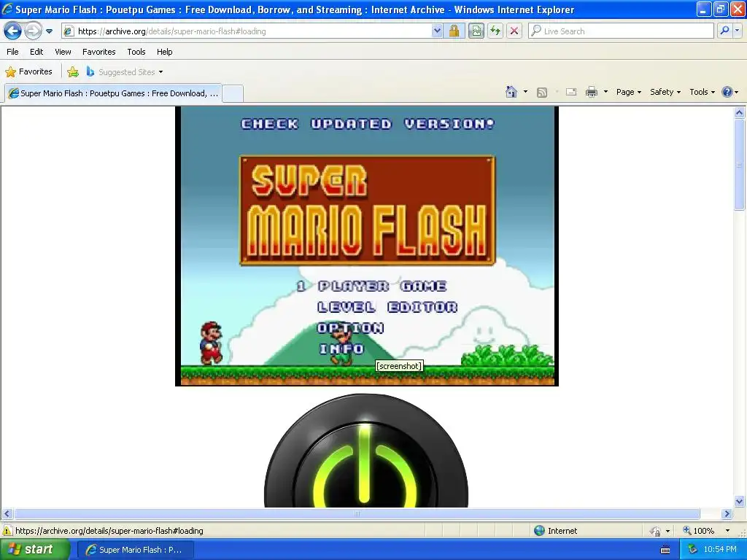Screen dimensions: 747x560
Task: Click the horizontal scrollbar left arrow
Action: (x=7, y=514)
